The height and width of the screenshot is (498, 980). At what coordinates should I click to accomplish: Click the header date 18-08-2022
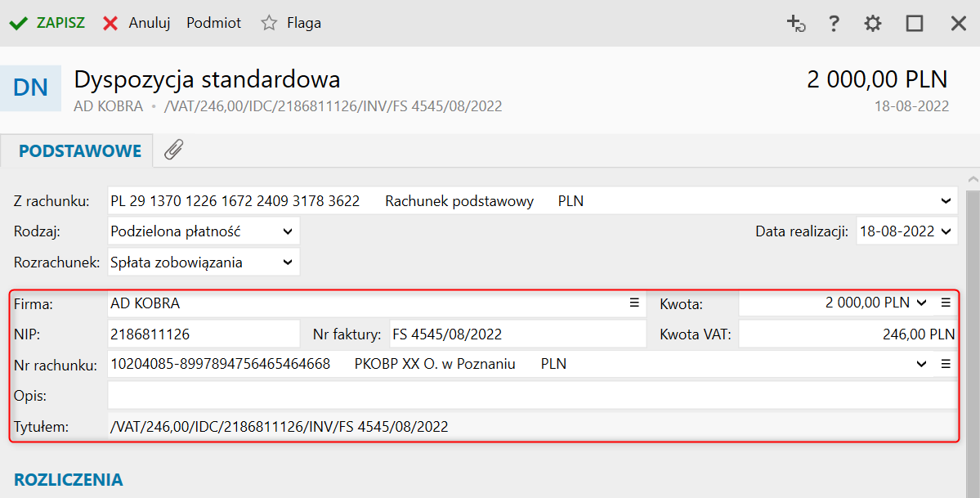click(x=911, y=106)
